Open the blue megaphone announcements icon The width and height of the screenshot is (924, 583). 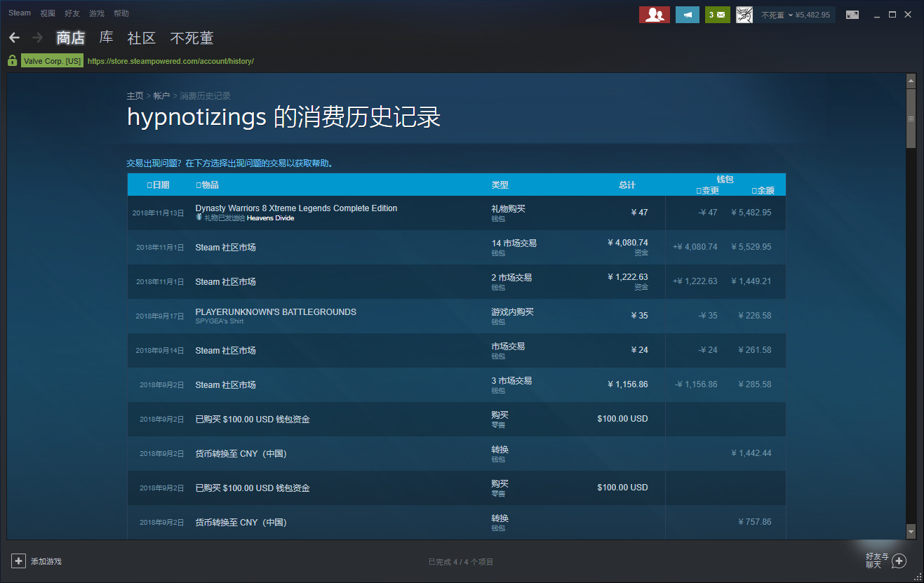(688, 15)
